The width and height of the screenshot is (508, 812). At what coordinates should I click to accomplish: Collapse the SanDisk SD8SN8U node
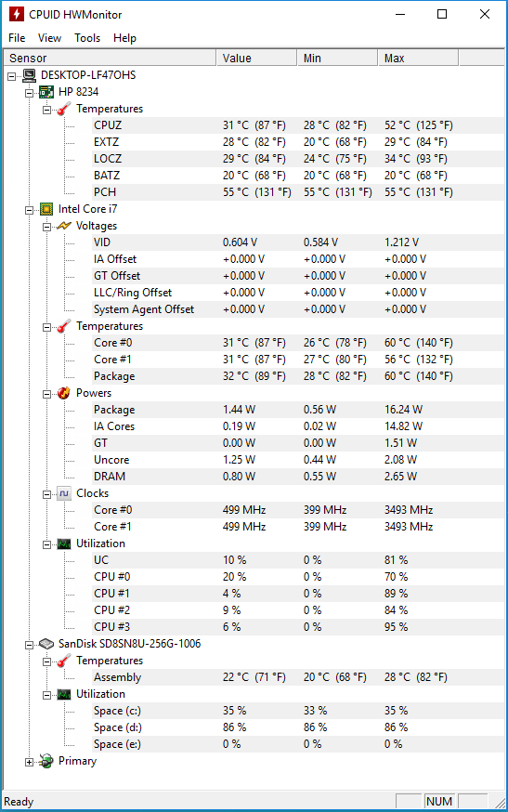click(x=29, y=645)
